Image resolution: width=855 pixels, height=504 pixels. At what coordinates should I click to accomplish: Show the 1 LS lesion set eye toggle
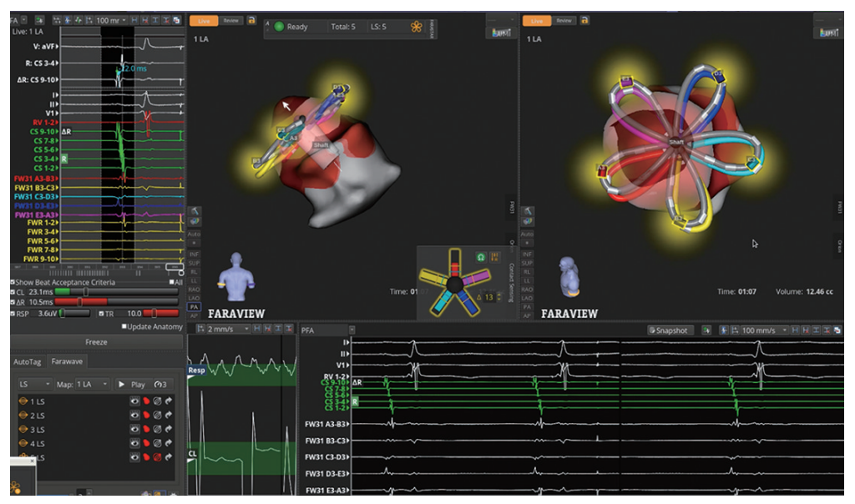click(x=134, y=401)
